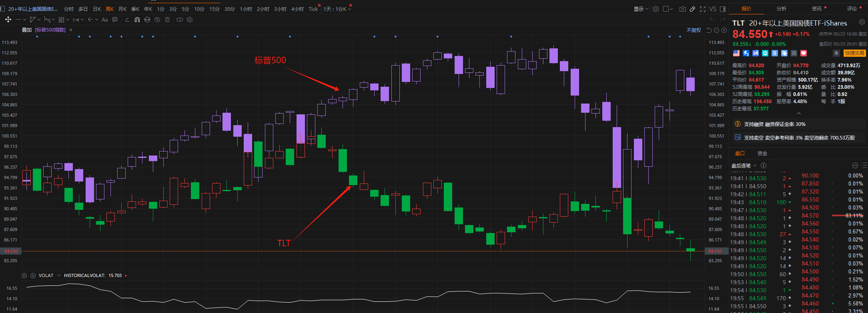Hide all drawings with the eye-slash icon
Viewport: 868px width, 313px height.
point(157,20)
